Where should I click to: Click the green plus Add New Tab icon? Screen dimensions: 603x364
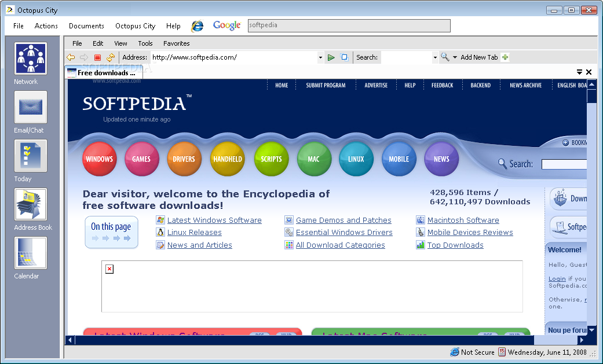click(x=505, y=57)
